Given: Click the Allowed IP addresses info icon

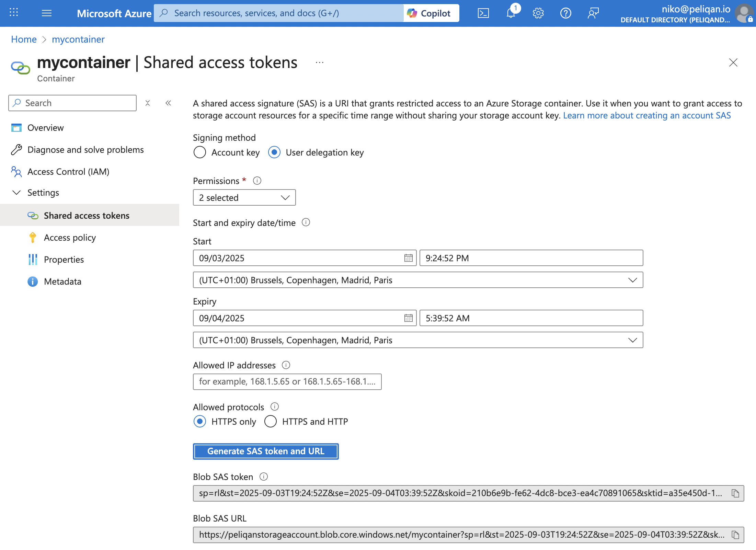Looking at the screenshot, I should [286, 365].
